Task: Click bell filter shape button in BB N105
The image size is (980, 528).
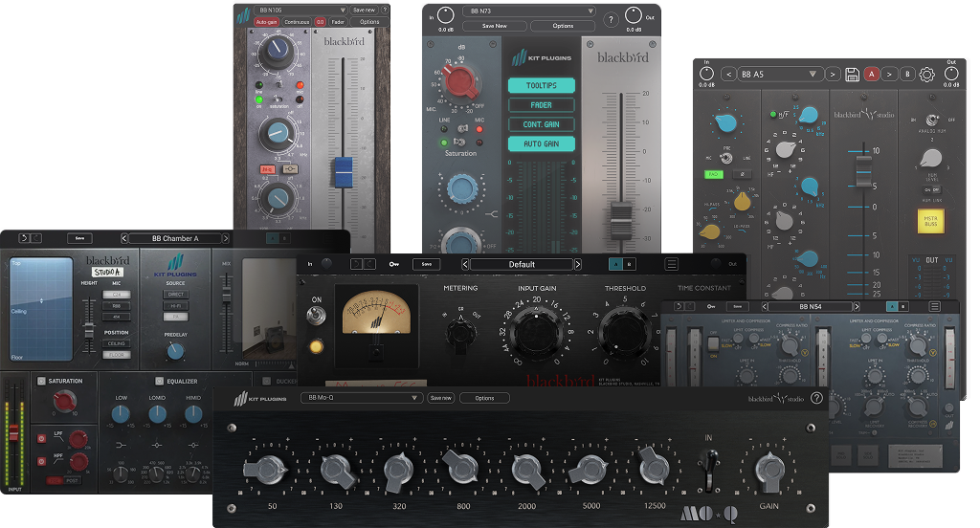Action: click(289, 168)
